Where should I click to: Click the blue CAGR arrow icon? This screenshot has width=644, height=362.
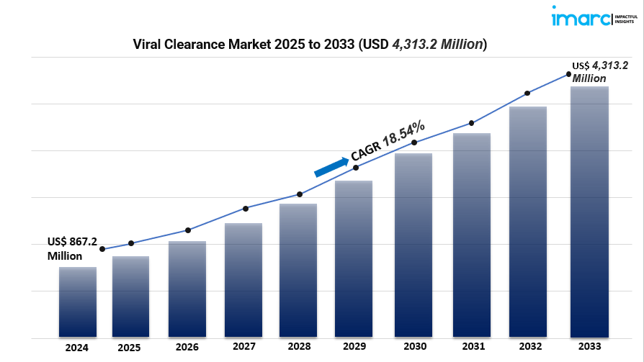331,167
